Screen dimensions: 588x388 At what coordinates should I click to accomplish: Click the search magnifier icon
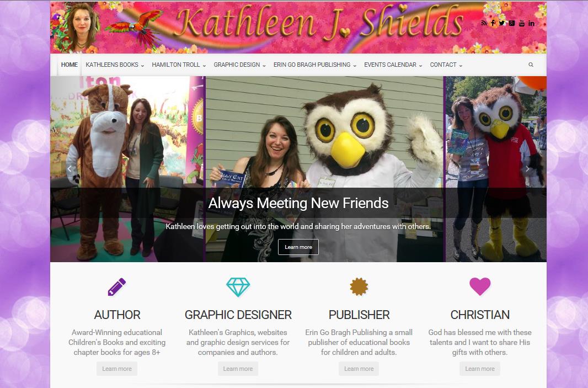coord(531,65)
